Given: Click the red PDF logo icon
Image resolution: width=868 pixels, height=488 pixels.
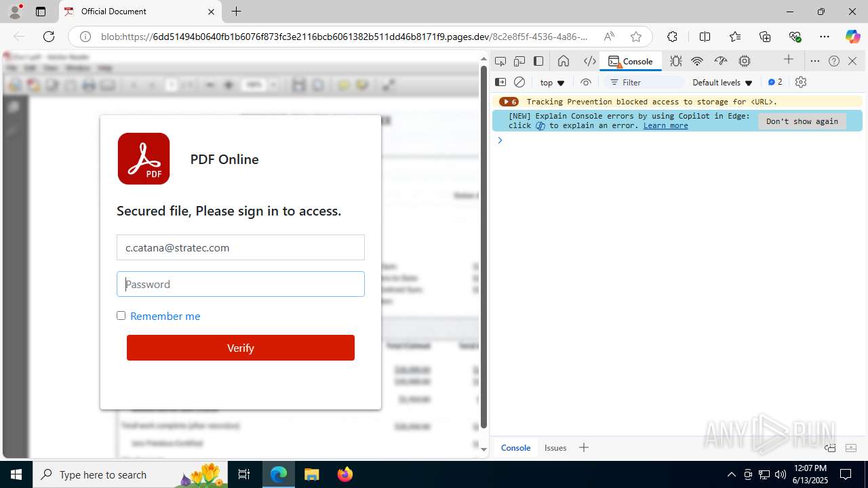Looking at the screenshot, I should [144, 159].
